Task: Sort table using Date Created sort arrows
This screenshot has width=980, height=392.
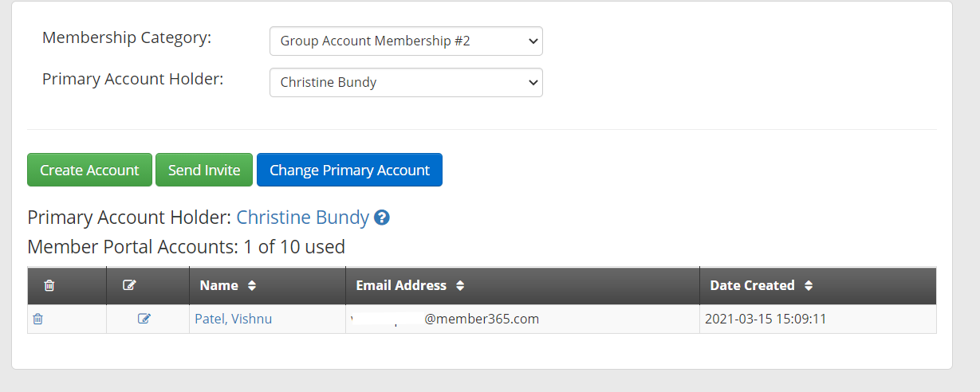Action: tap(809, 285)
